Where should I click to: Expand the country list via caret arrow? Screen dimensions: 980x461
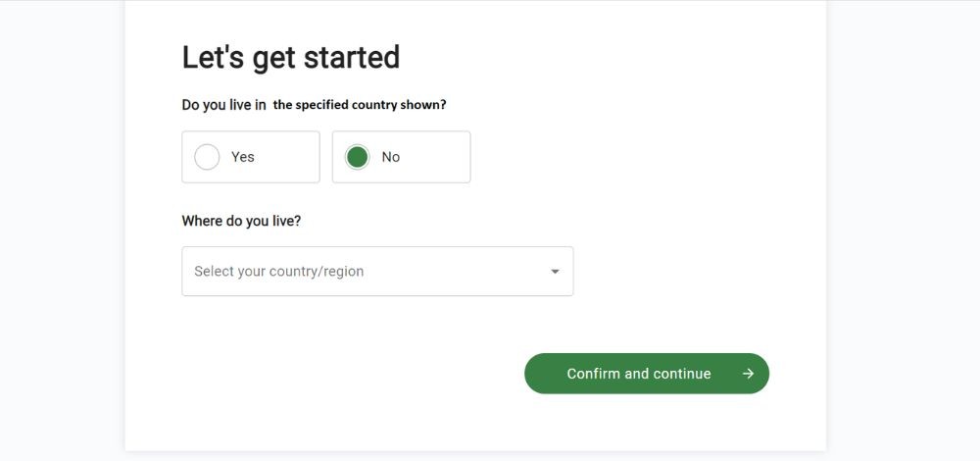click(x=555, y=272)
